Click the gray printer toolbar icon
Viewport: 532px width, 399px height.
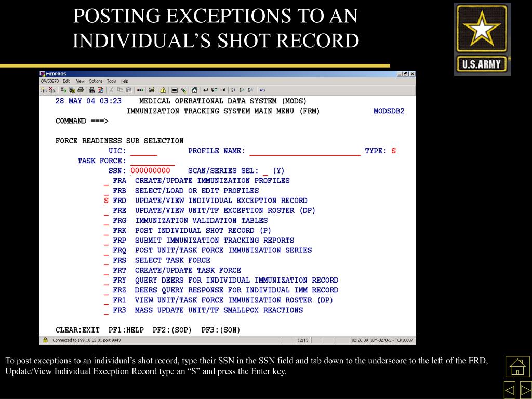(81, 90)
